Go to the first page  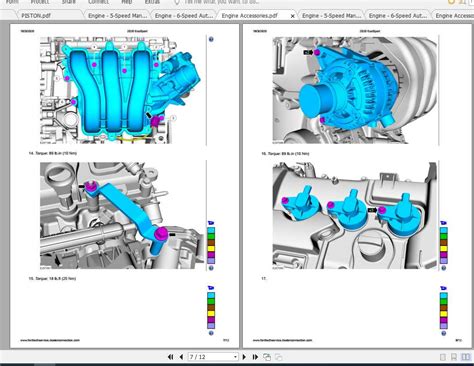(x=171, y=357)
